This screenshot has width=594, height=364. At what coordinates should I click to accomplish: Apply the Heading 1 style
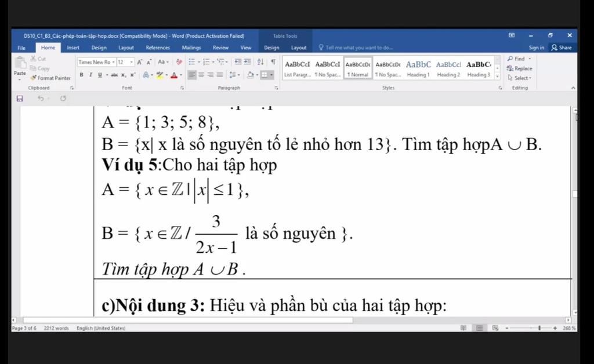click(x=418, y=69)
